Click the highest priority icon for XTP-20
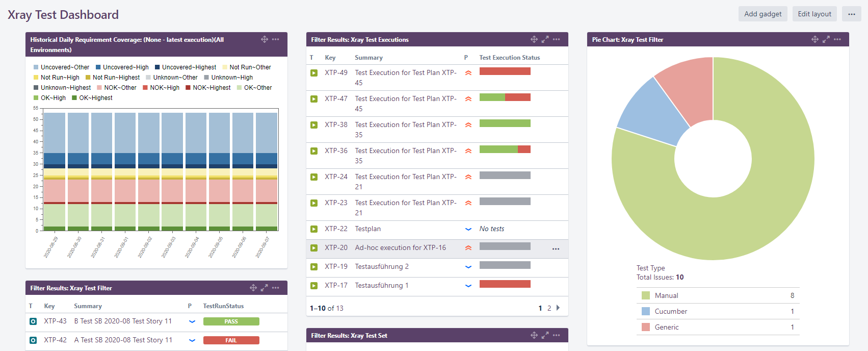 click(468, 248)
